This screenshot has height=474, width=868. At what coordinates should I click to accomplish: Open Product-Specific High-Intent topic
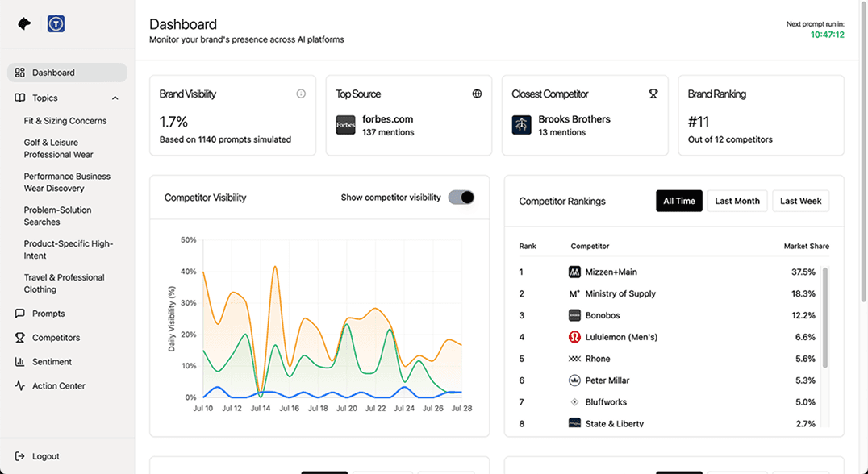point(68,249)
